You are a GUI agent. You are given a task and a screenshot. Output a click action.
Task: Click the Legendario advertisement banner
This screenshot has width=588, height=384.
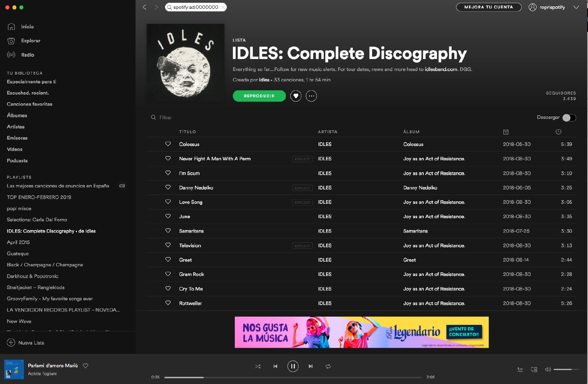click(362, 332)
